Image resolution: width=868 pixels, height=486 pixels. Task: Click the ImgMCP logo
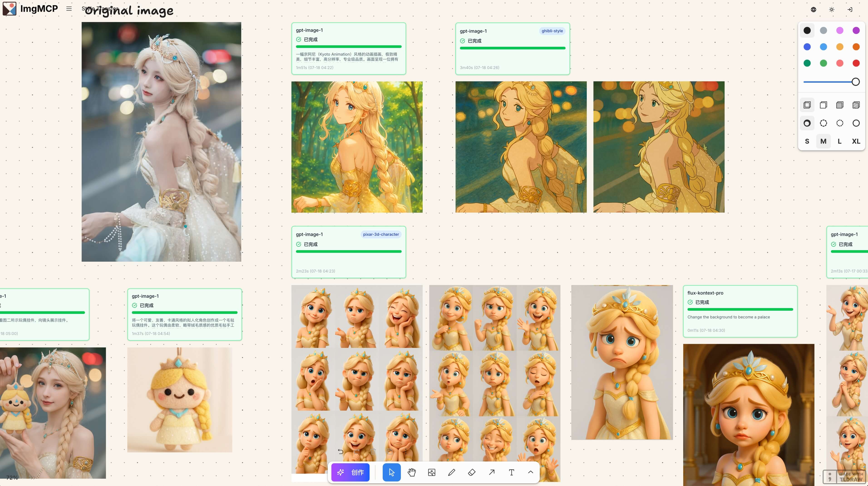click(30, 9)
